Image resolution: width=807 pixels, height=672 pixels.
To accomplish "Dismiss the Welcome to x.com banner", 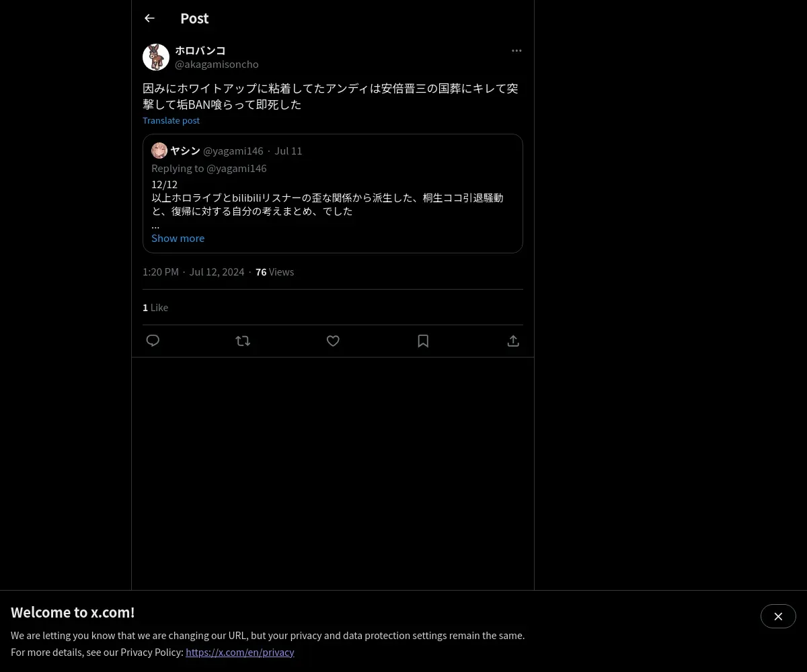I will (x=778, y=616).
